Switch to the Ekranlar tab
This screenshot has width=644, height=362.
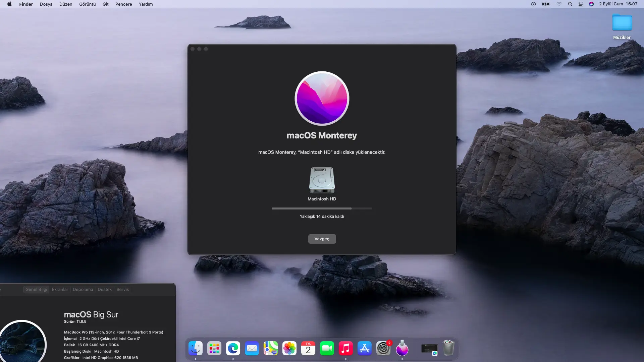(x=60, y=290)
